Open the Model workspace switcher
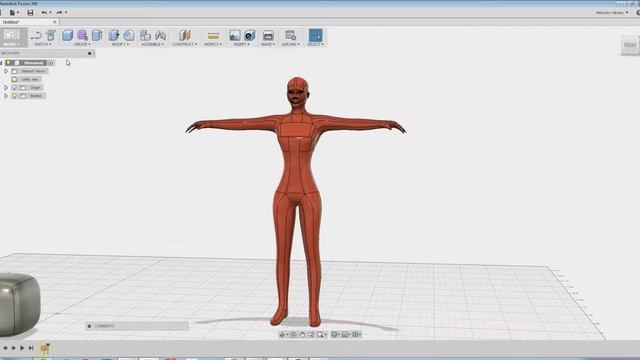This screenshot has width=640, height=360. tap(13, 37)
